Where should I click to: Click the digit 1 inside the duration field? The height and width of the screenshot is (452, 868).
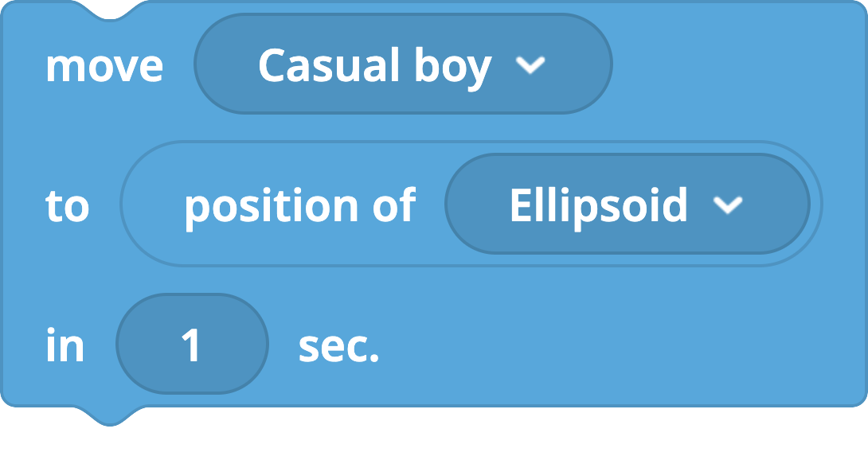pyautogui.click(x=191, y=345)
